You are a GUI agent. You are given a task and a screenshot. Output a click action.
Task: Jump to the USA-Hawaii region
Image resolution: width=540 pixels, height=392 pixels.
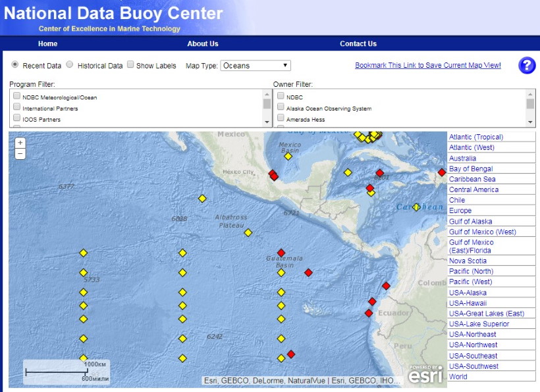[x=468, y=303]
